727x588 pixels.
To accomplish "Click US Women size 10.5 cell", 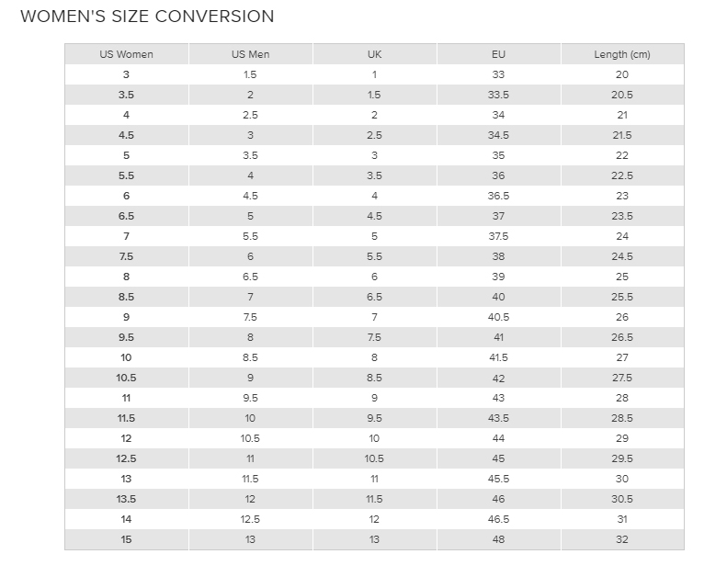I will [x=126, y=379].
